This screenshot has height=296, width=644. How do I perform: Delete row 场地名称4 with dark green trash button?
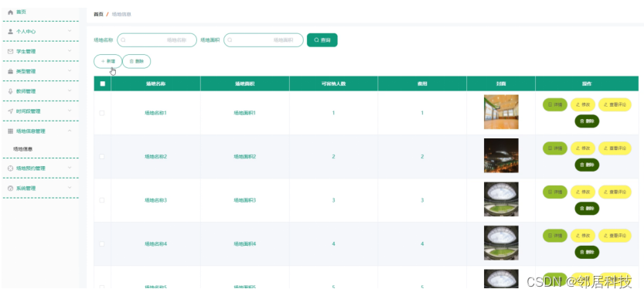point(587,252)
